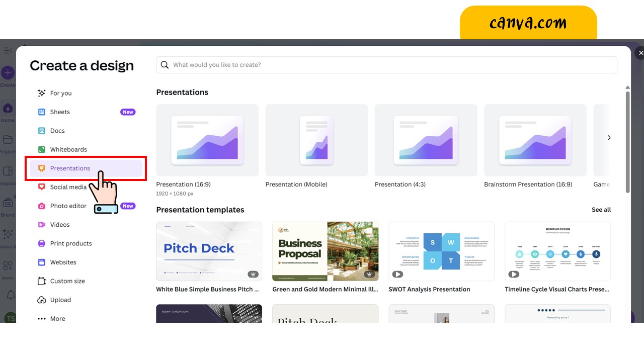Screen dimensions: 644x362
Task: Select Whiteboards category
Action: click(x=86, y=149)
